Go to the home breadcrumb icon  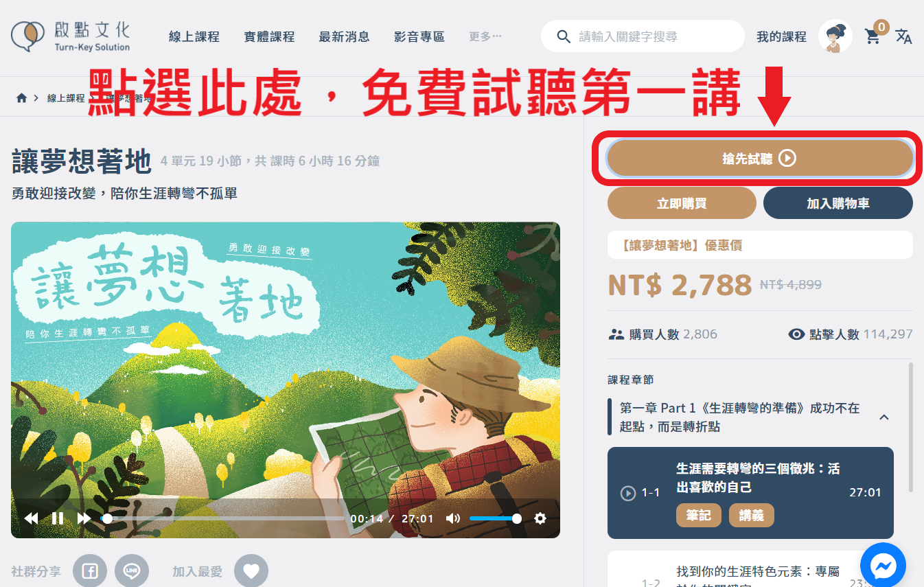pos(21,97)
